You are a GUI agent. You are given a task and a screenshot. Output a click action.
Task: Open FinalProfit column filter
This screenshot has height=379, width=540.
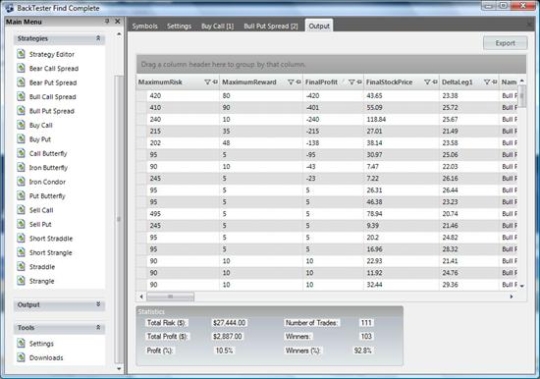click(352, 82)
